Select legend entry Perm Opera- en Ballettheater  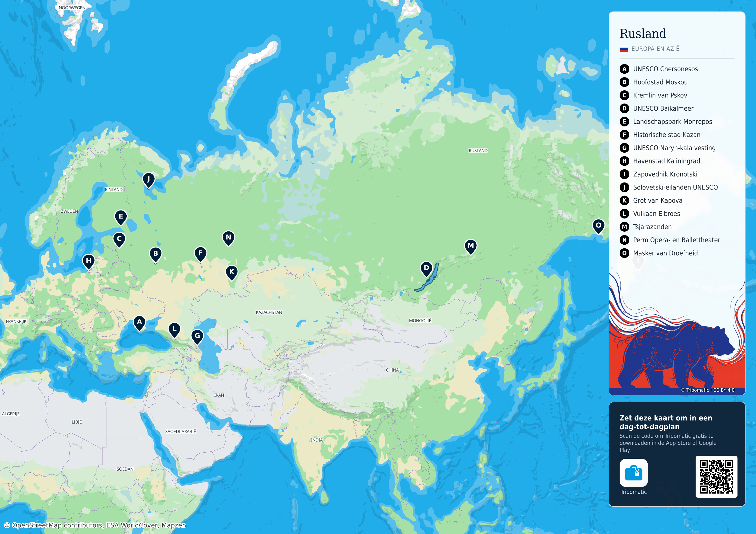670,240
